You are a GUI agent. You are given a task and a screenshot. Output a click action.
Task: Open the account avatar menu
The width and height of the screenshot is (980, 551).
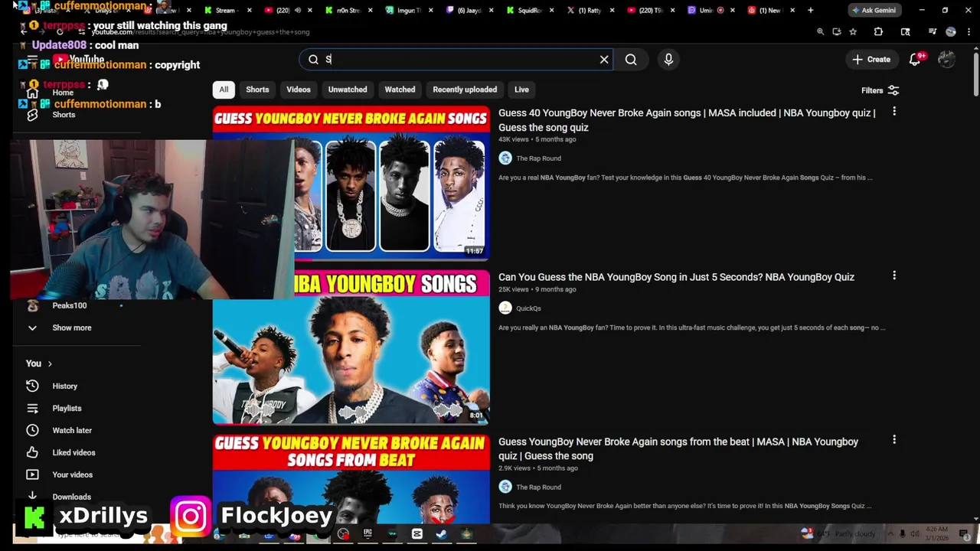point(947,60)
